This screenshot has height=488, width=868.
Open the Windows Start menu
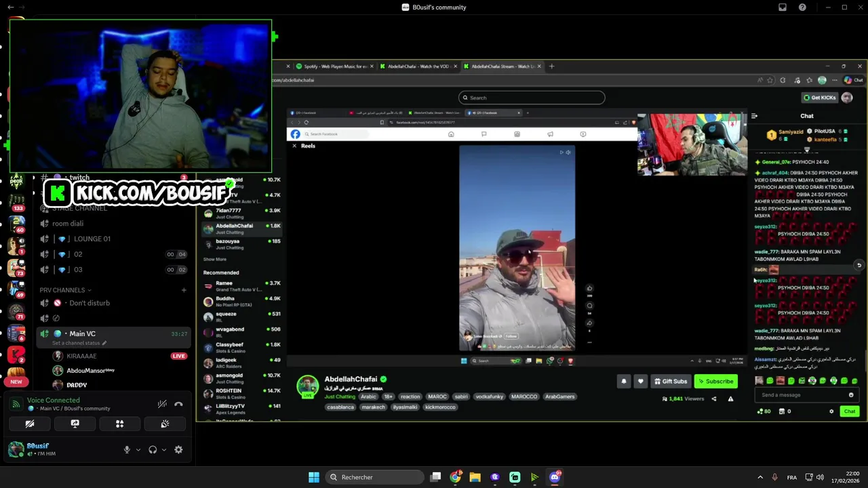[314, 477]
